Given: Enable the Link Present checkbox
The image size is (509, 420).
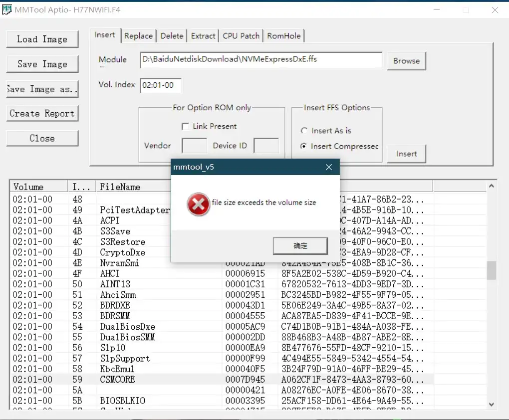Looking at the screenshot, I should coord(185,126).
